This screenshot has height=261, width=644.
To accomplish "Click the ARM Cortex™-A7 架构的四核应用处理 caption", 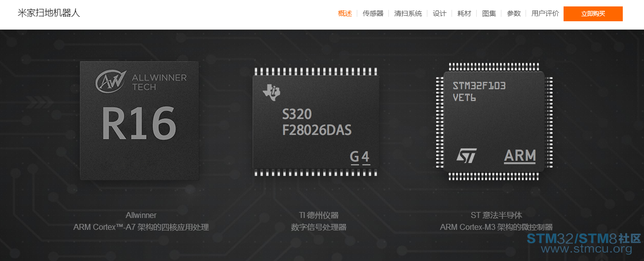I will coord(141,227).
